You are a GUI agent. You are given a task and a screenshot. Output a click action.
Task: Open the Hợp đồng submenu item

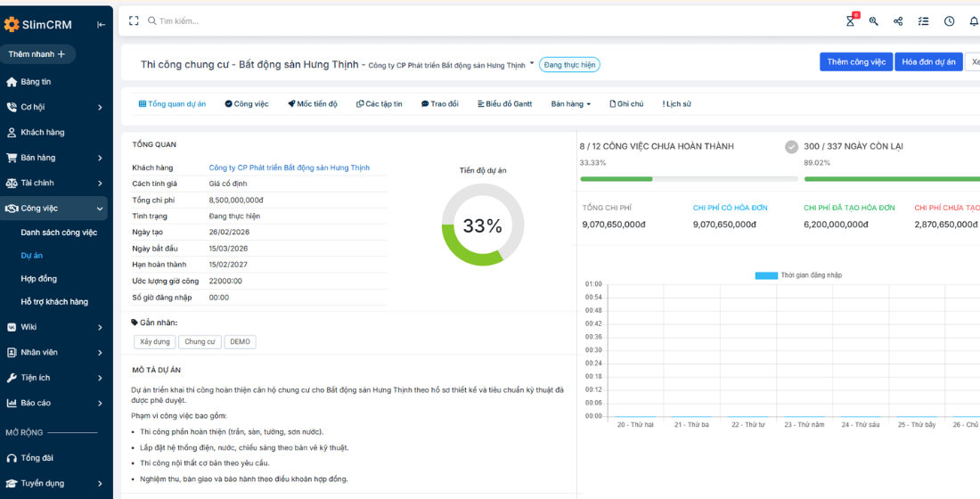[38, 279]
